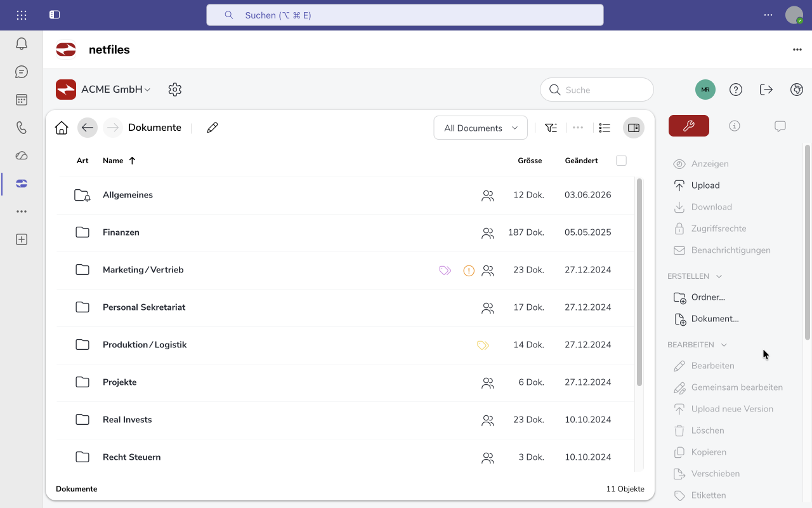Open access users icon for Finanzen
This screenshot has height=508, width=812.
click(488, 233)
